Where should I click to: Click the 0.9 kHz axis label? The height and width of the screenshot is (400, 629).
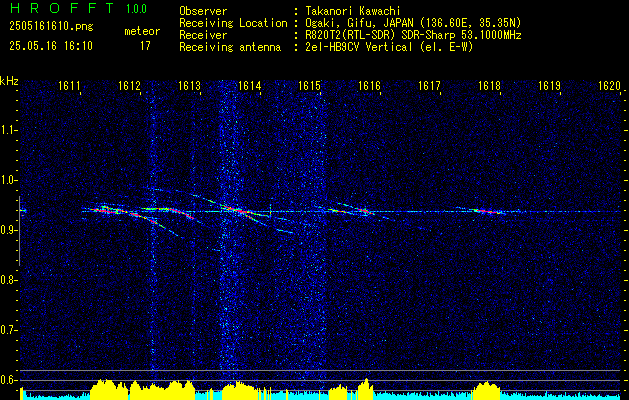(8, 230)
